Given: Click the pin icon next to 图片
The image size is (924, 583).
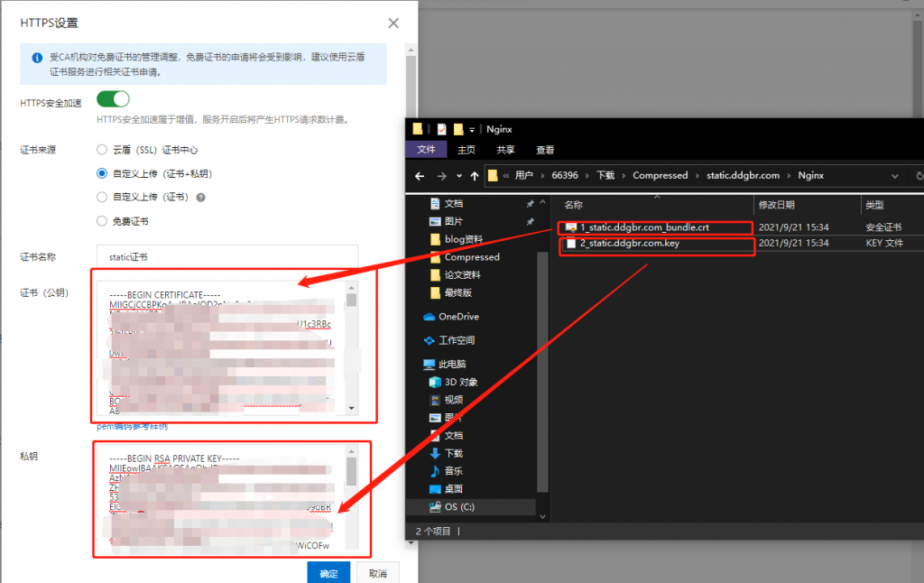Looking at the screenshot, I should tap(530, 222).
